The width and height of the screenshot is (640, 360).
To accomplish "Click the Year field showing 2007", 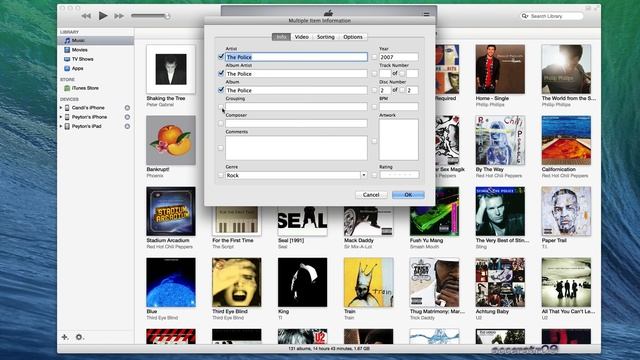I will (x=399, y=57).
